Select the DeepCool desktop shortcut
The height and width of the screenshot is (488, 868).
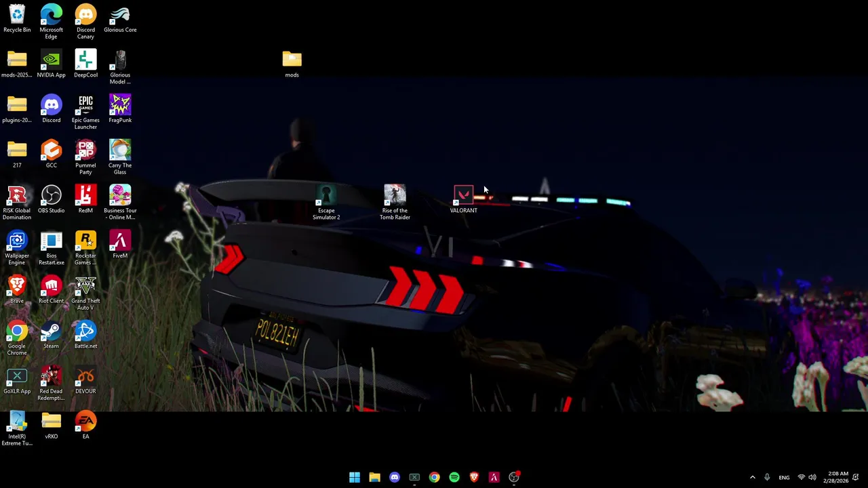[85, 64]
